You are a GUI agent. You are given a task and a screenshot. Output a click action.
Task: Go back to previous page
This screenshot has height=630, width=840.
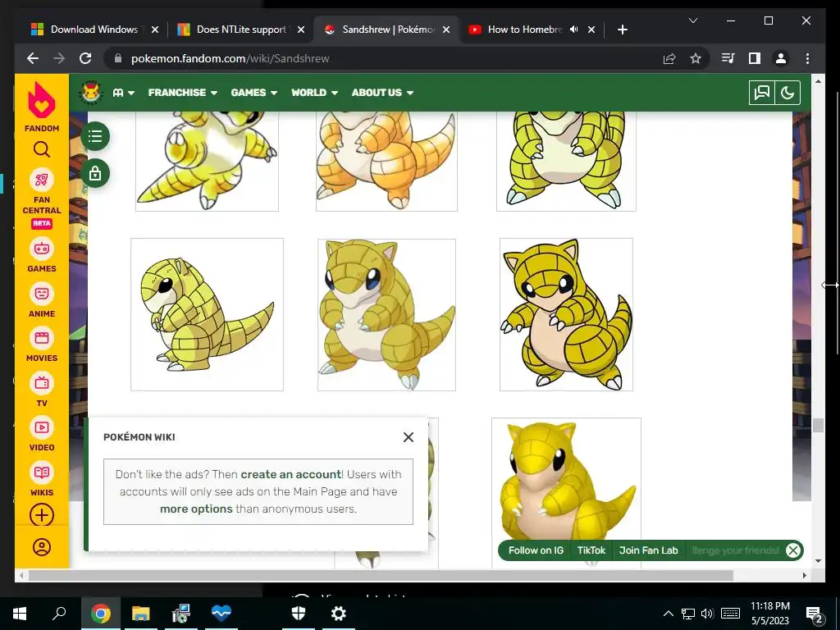(x=33, y=58)
